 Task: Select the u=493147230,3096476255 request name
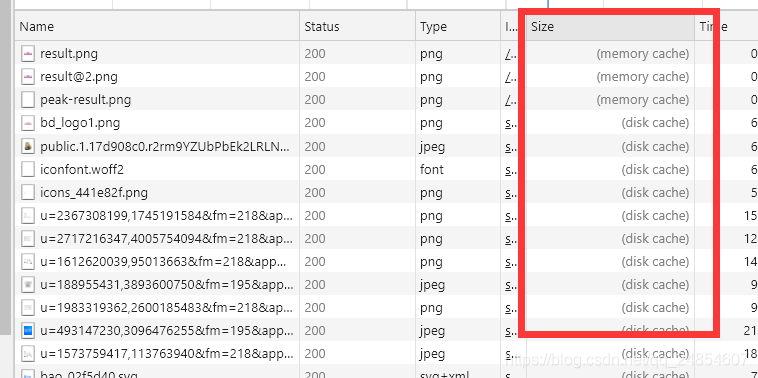tap(167, 331)
